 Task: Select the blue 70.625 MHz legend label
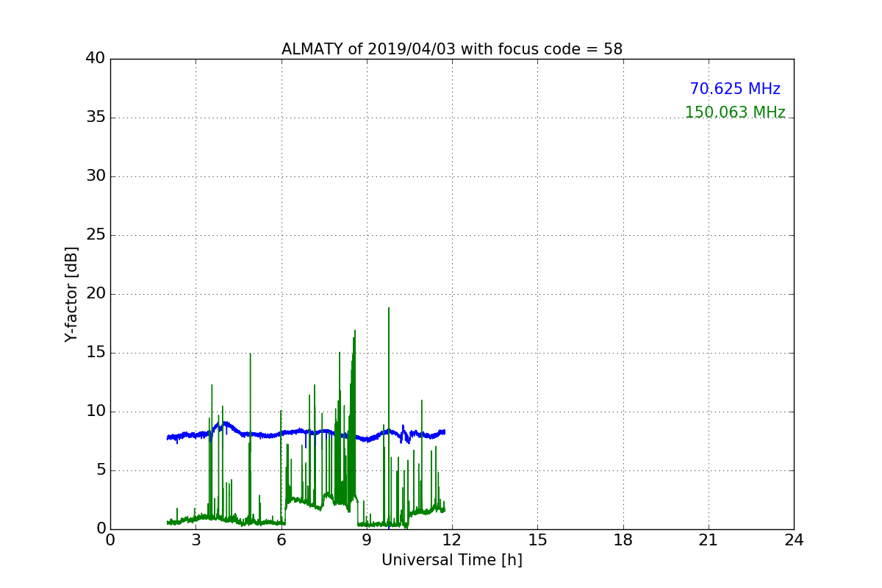pos(735,89)
